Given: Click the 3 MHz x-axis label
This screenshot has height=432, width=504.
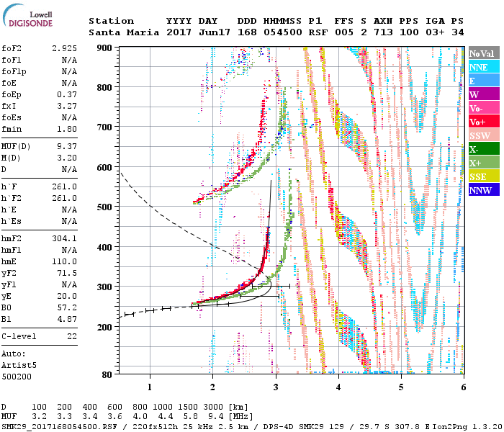Looking at the screenshot, I should click(276, 387).
